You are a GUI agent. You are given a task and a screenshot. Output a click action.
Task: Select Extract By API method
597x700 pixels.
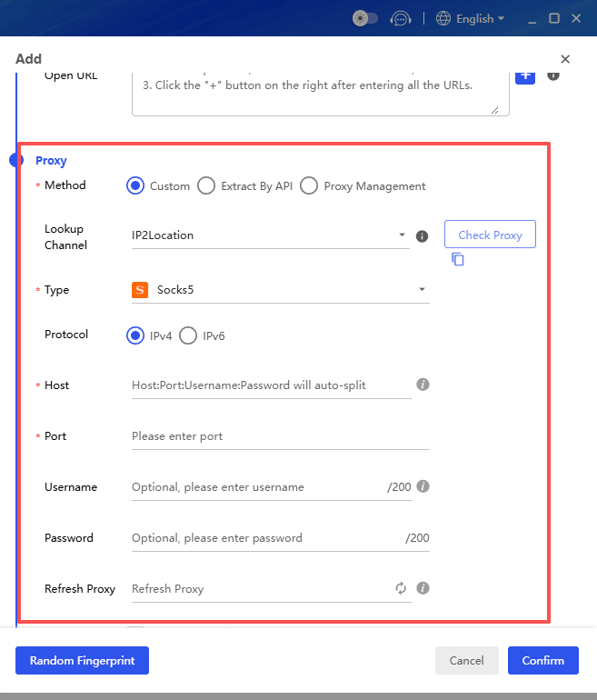coord(206,185)
